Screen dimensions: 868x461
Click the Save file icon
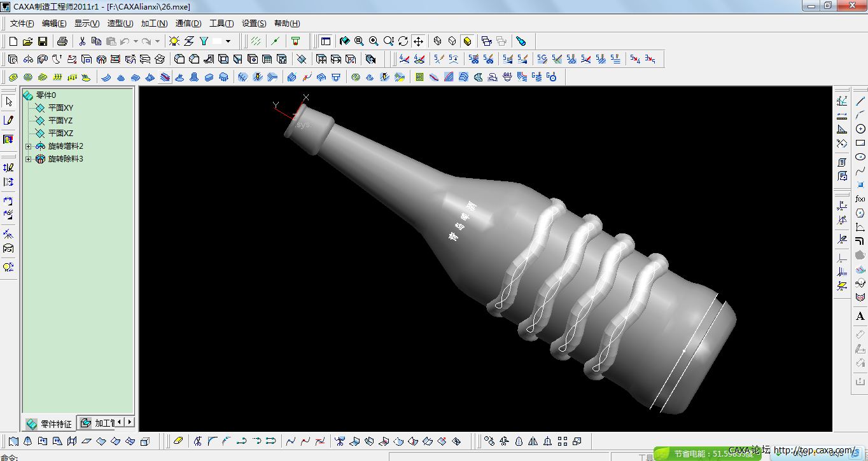43,41
